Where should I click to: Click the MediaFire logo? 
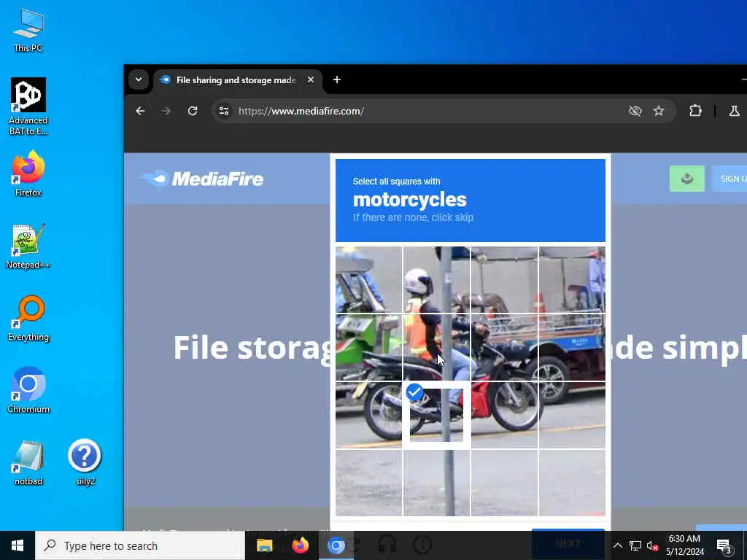coord(202,179)
